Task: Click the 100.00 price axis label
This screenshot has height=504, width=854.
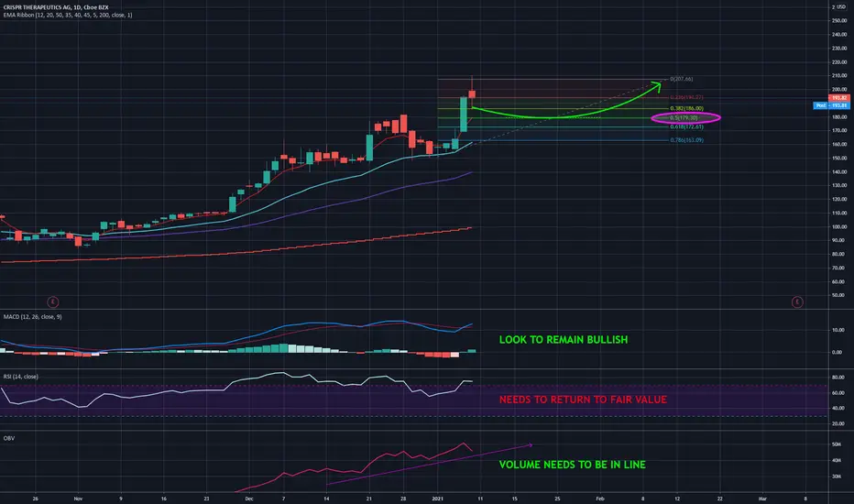Action: point(839,226)
